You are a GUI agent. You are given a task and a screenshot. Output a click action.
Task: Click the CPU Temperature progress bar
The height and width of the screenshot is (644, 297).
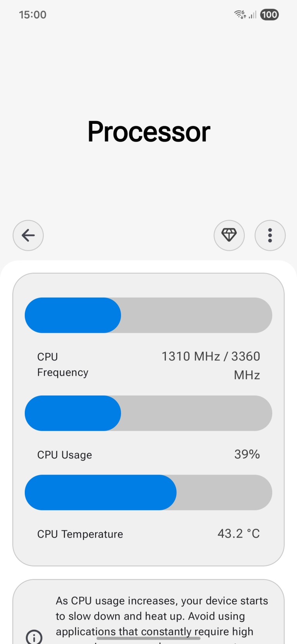point(148,492)
